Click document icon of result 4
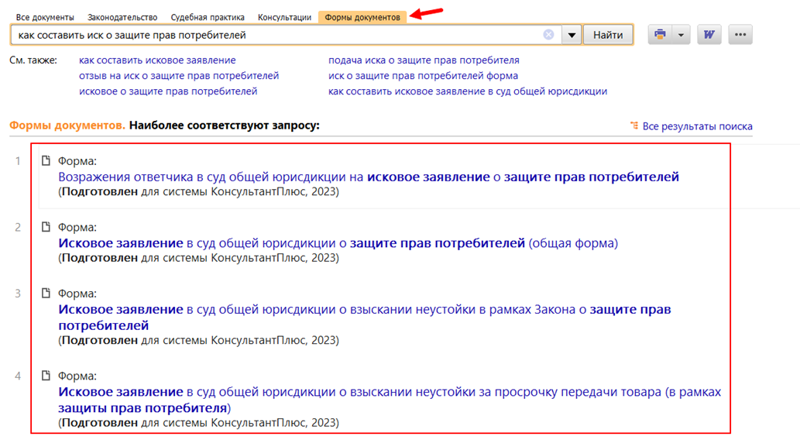Image resolution: width=800 pixels, height=440 pixels. pyautogui.click(x=46, y=376)
